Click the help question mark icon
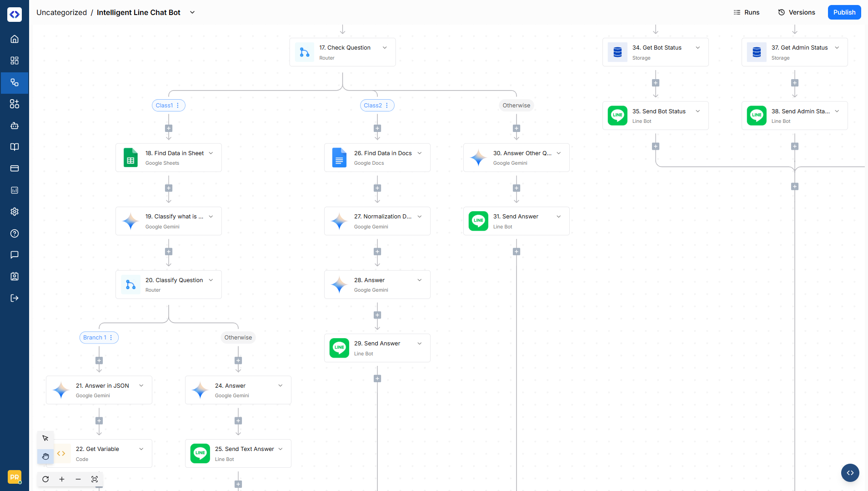The width and height of the screenshot is (868, 491). click(15, 233)
